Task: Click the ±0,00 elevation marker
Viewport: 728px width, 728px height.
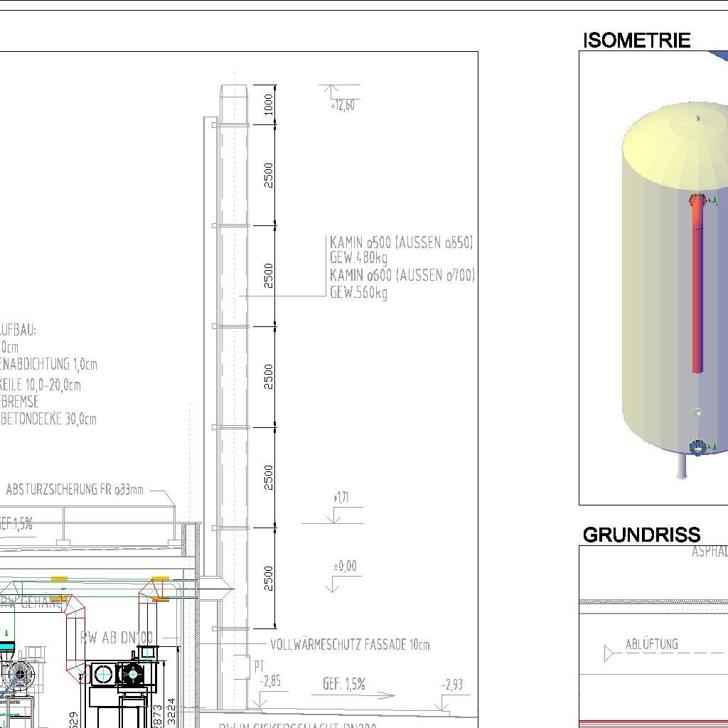Action: tap(345, 567)
